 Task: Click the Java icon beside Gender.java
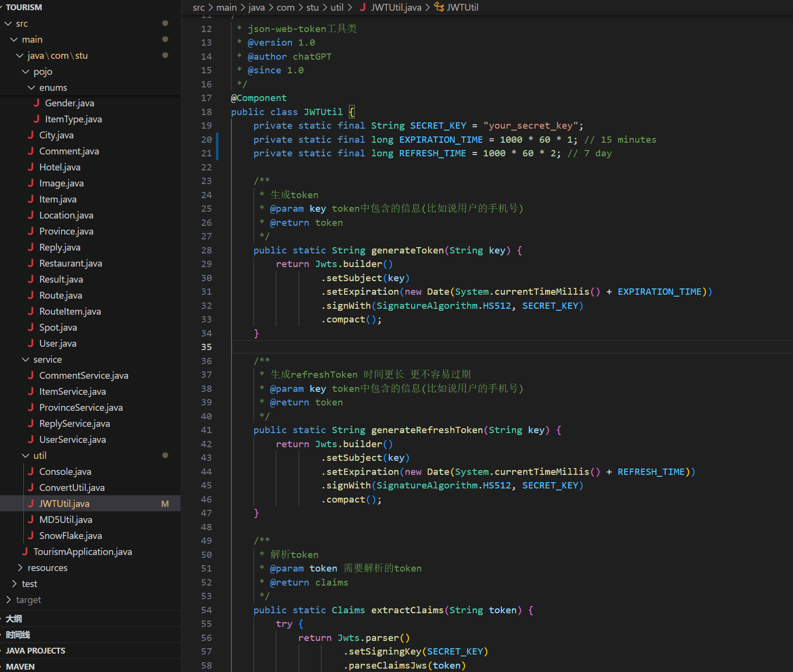(36, 103)
